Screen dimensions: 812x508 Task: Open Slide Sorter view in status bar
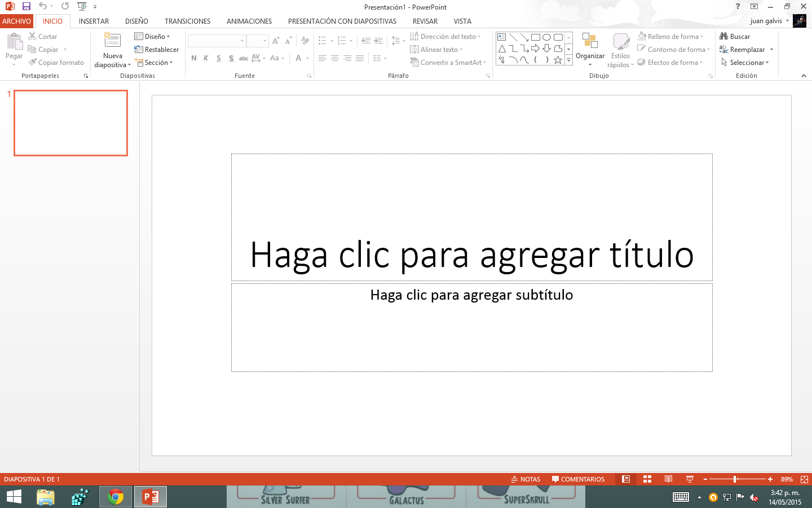point(647,479)
